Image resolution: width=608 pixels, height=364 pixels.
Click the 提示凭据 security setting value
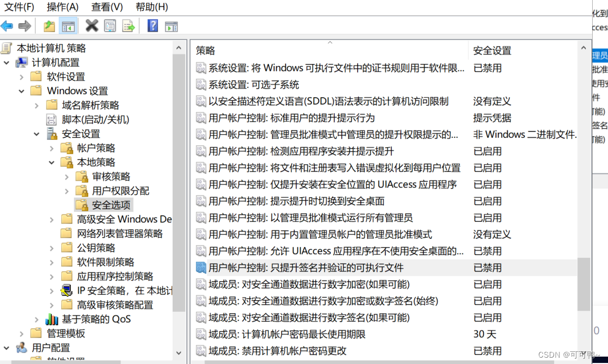tap(492, 118)
